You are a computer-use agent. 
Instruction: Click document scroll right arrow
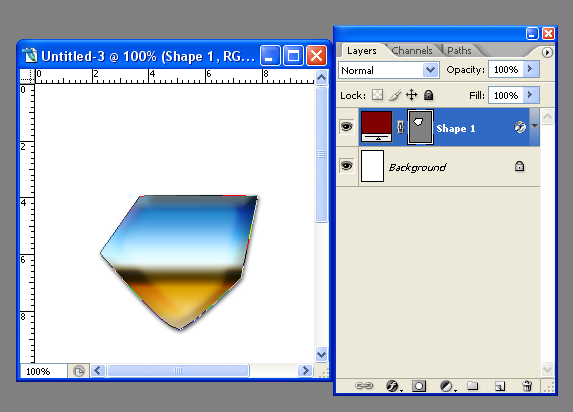coord(305,371)
